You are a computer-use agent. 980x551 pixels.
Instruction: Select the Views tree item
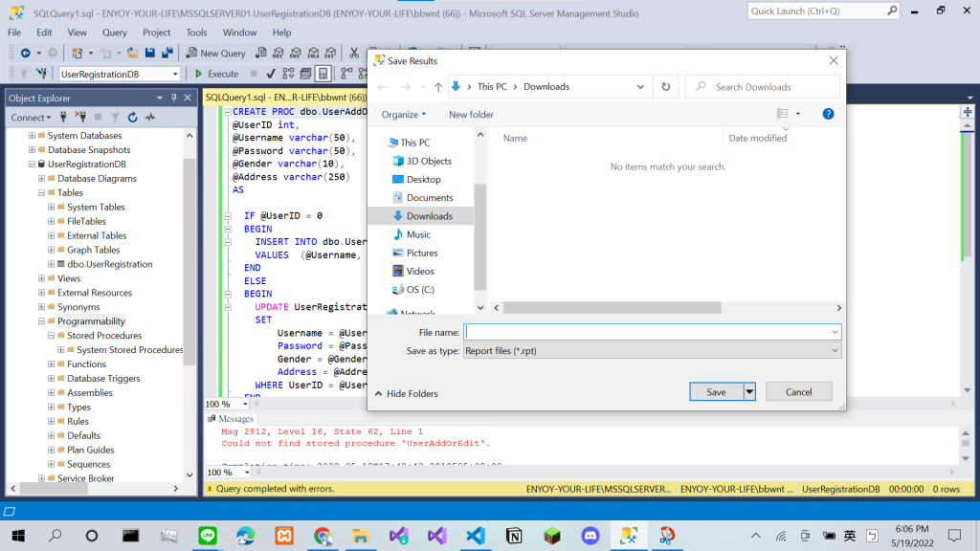pos(69,278)
